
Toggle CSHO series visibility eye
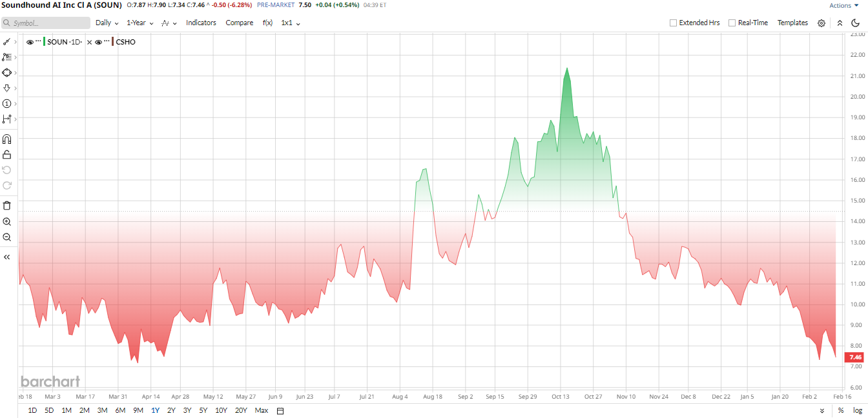[x=98, y=42]
